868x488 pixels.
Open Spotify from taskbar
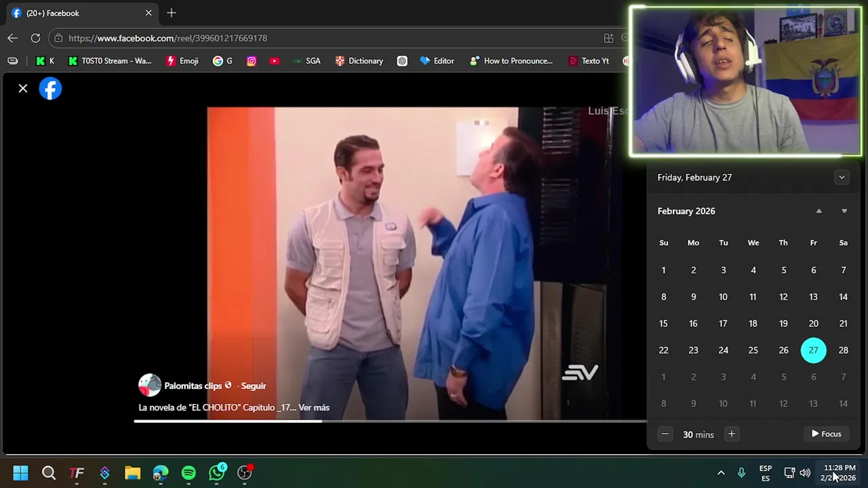189,473
